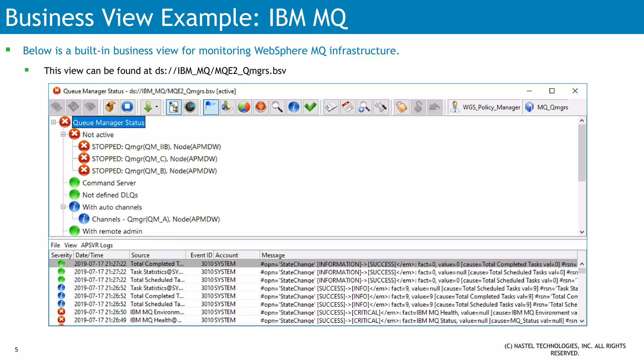Select log row 21:27:22 Task Statistics@SY...
644x362 pixels.
(314, 272)
